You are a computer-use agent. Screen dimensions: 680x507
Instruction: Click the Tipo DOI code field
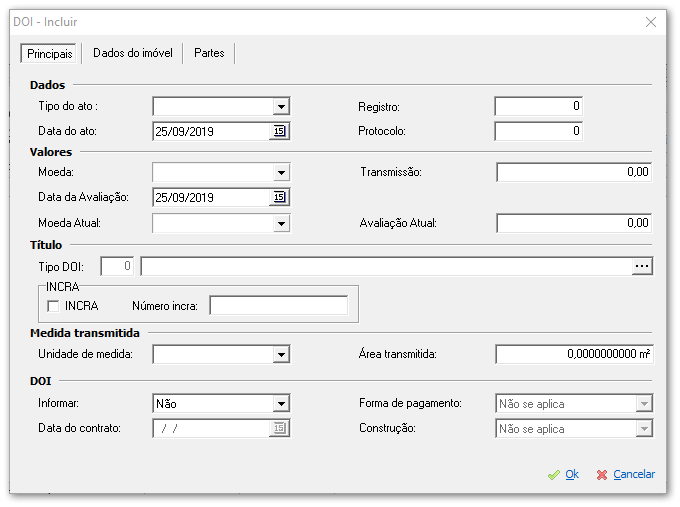[117, 266]
